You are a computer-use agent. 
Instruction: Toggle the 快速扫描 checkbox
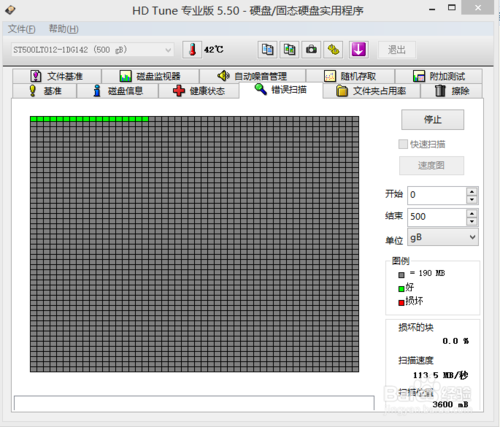(403, 144)
